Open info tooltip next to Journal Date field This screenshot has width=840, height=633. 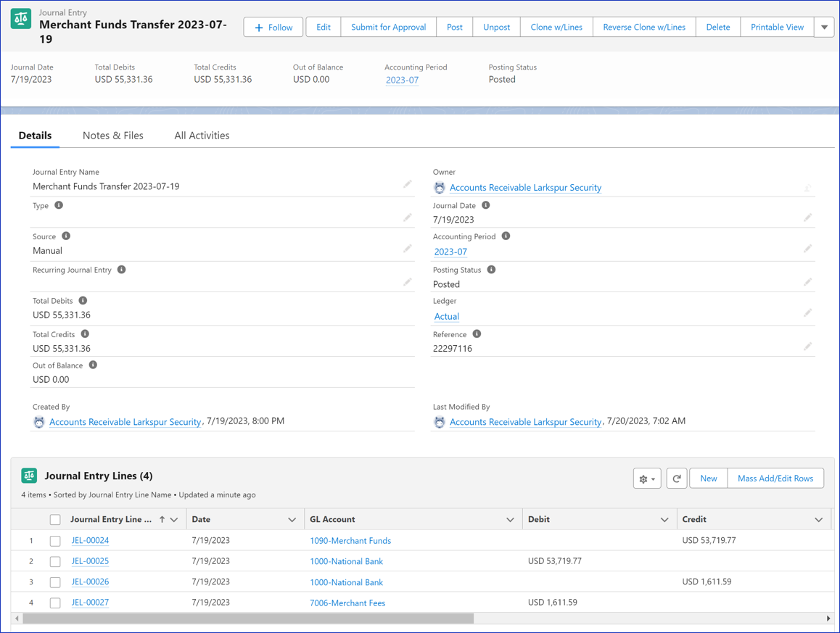coord(486,205)
